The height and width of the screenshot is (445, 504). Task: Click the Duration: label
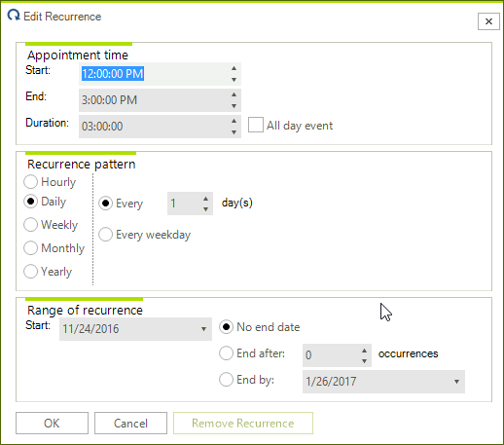48,123
